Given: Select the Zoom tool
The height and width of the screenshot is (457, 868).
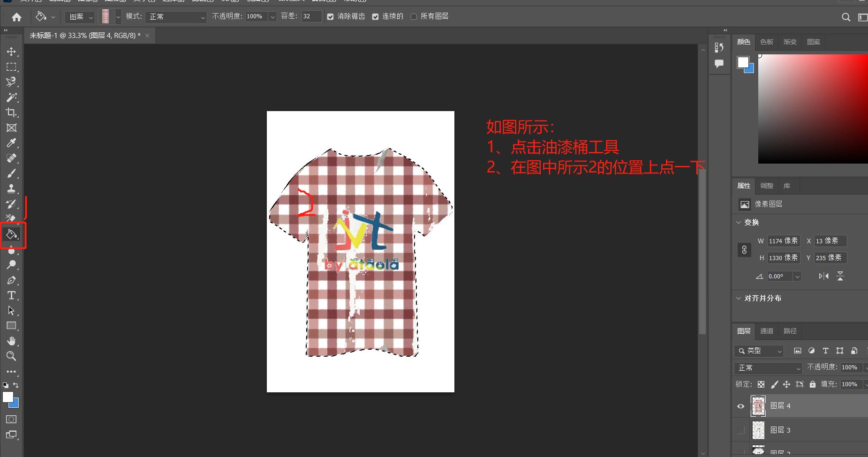Looking at the screenshot, I should coord(11,356).
